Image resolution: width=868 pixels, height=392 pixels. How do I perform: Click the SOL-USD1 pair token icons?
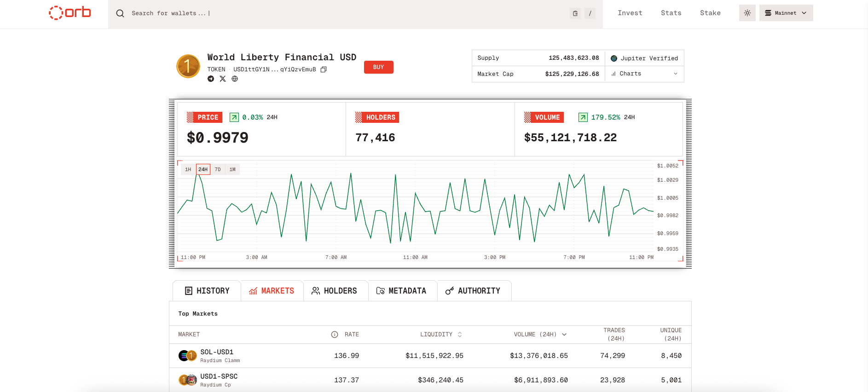tap(188, 356)
